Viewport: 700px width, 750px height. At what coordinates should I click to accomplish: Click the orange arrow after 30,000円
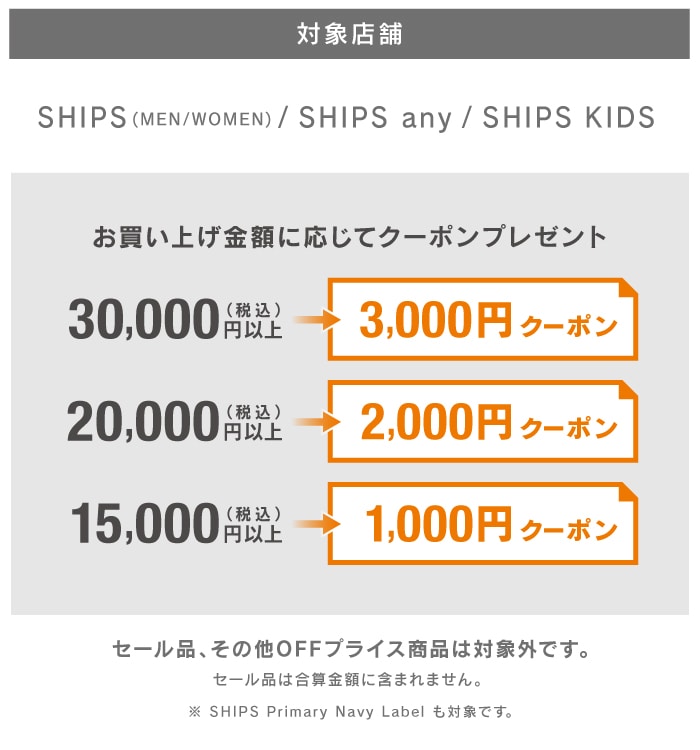coord(310,320)
